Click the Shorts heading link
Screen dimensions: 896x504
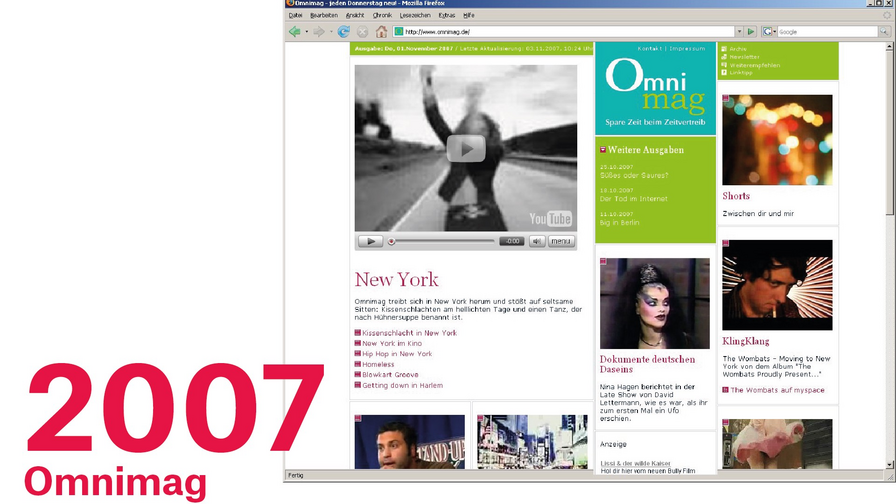(x=736, y=196)
